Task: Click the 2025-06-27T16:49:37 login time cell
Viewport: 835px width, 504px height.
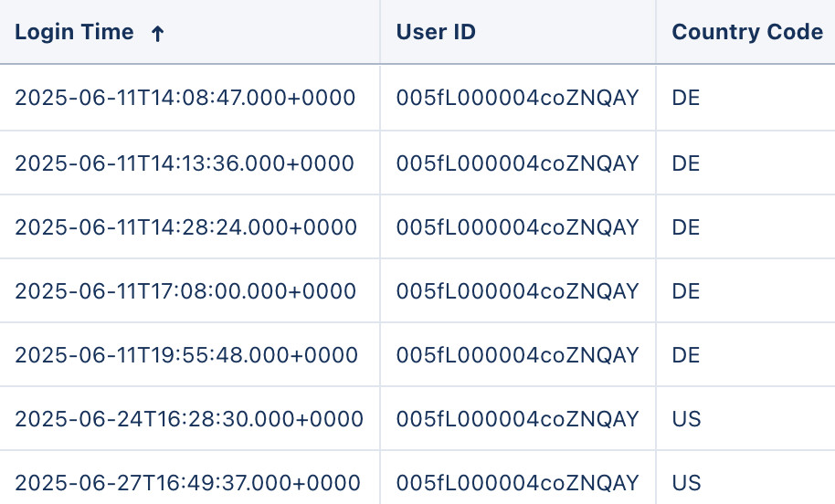Action: 187,482
